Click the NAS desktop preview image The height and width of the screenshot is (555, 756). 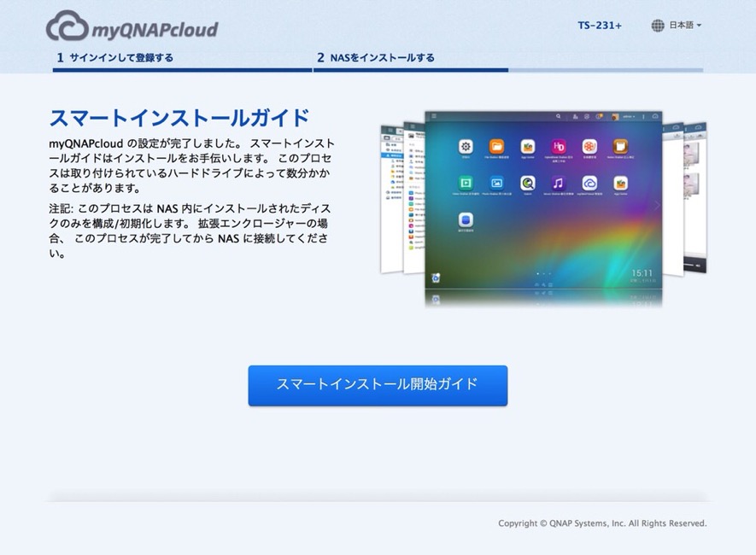coord(543,200)
